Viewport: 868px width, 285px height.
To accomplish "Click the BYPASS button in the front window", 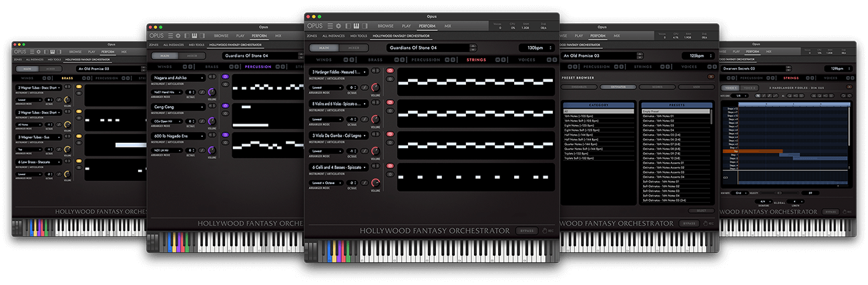I will (x=526, y=230).
